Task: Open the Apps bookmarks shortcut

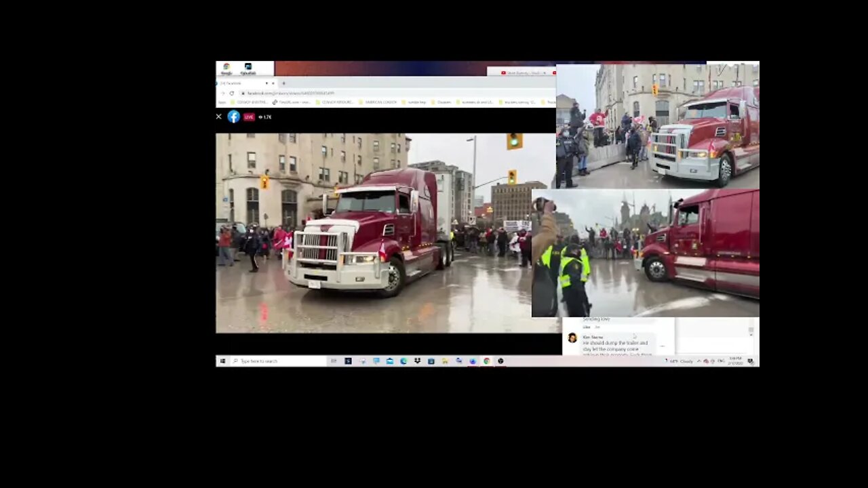Action: [222, 102]
